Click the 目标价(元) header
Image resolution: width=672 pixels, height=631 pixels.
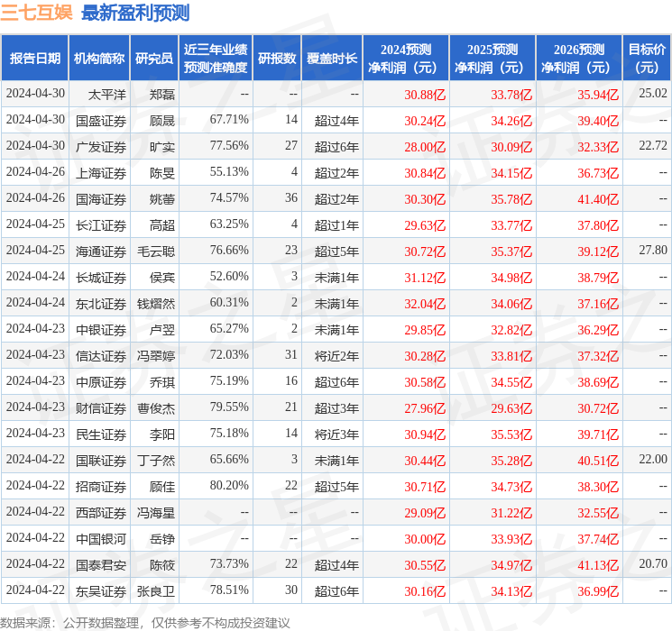coord(646,59)
